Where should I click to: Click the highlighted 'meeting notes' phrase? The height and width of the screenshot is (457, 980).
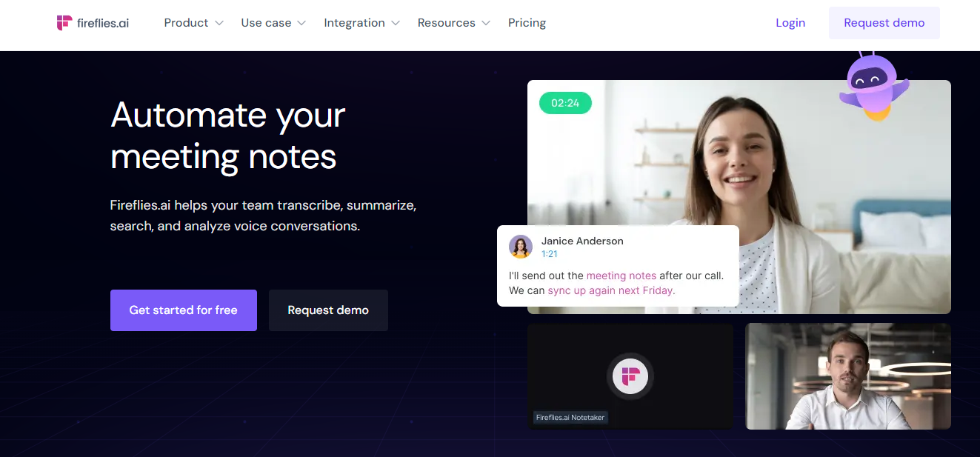click(621, 276)
